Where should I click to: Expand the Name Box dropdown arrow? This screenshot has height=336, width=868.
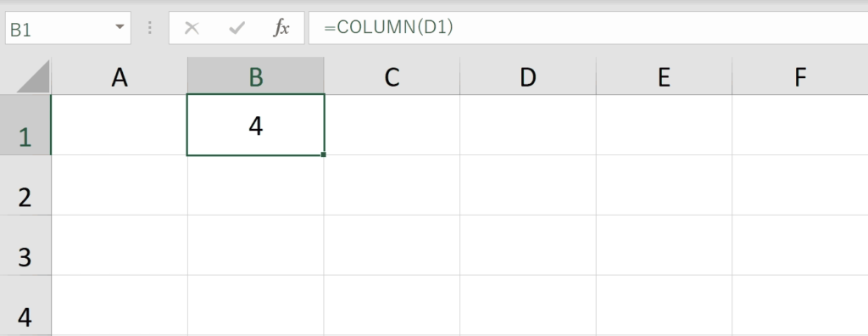click(120, 26)
